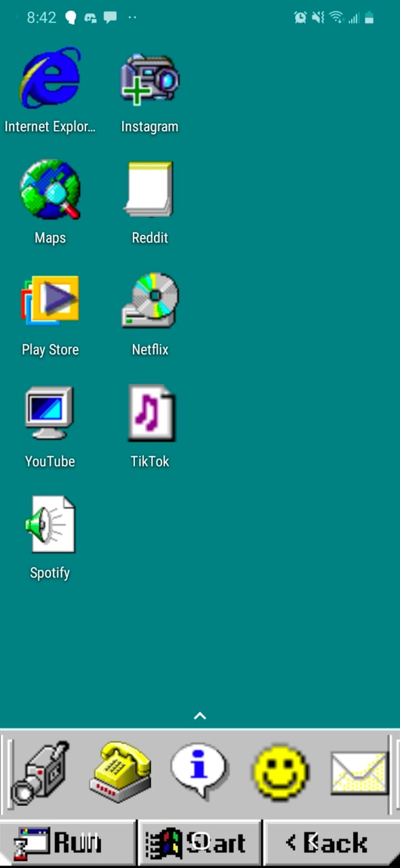Tap the muted sound status icon
Image resolution: width=400 pixels, height=868 pixels.
[x=318, y=18]
